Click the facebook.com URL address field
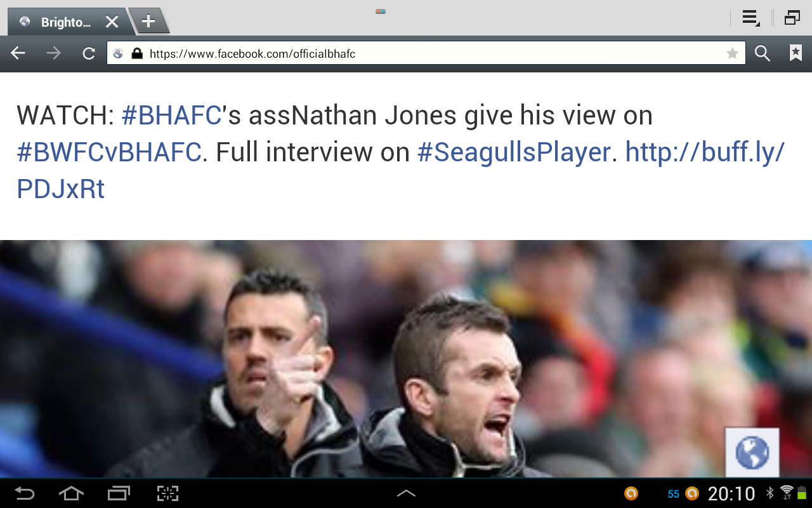 [x=426, y=54]
